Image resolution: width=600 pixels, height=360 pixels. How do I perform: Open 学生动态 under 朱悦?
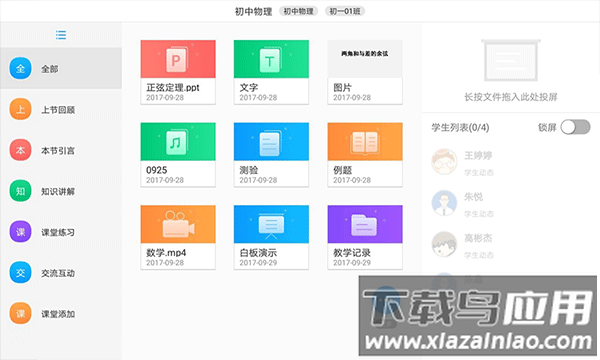479,214
